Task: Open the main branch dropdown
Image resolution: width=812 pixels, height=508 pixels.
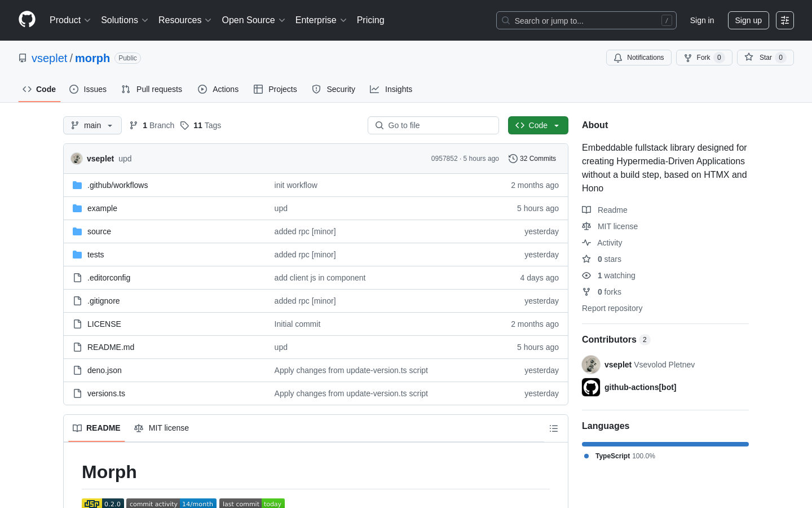Action: [92, 125]
